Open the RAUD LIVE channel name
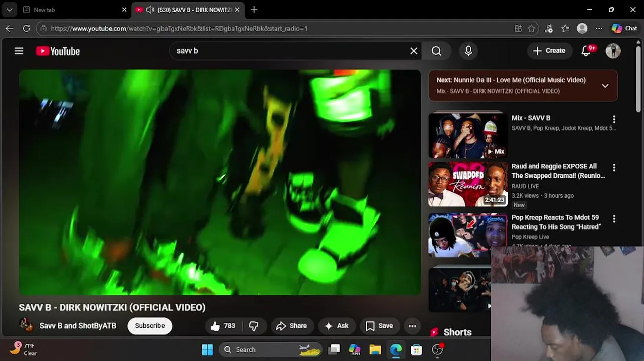The width and height of the screenshot is (644, 361). 525,186
